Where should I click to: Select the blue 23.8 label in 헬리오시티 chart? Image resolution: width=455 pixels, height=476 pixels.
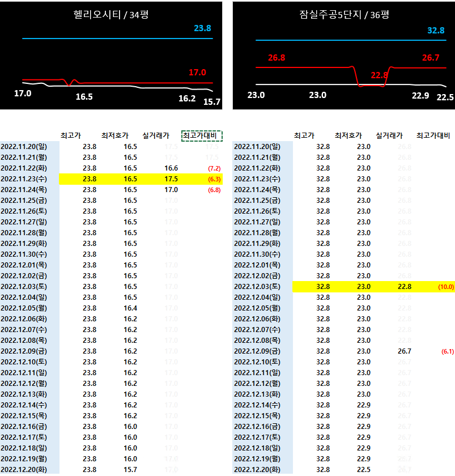coord(202,28)
